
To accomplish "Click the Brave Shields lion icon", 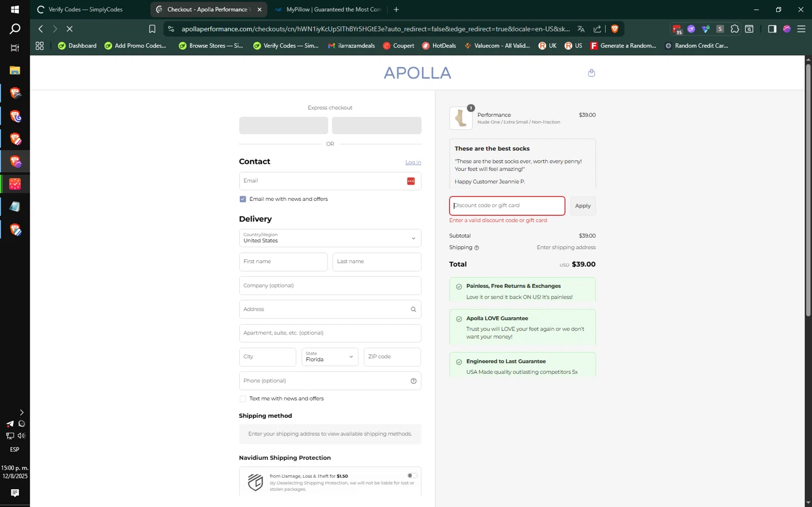I will (614, 29).
